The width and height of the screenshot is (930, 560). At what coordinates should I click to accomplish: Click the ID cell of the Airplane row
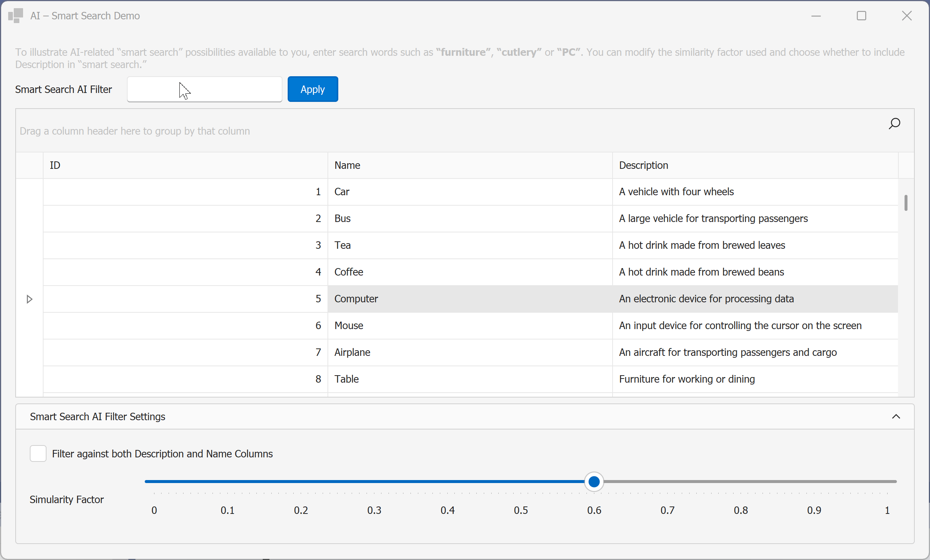tap(185, 353)
